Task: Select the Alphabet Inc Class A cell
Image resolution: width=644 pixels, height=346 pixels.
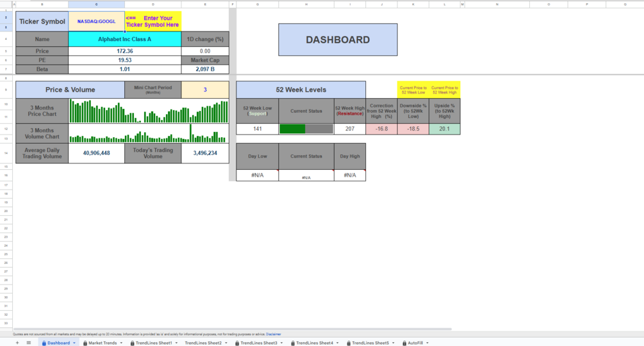Action: click(124, 39)
